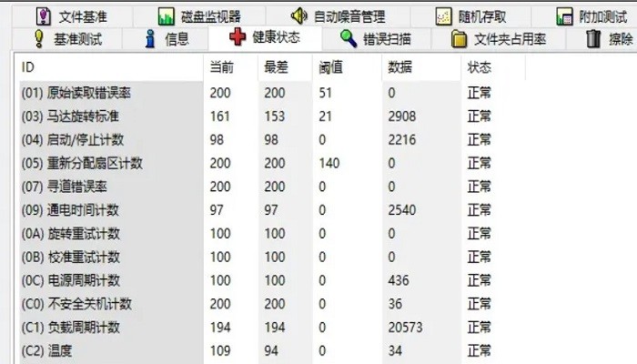Click worst value 153 in 马达旋转标准 row
Screen dimensions: 637x364
coord(275,116)
